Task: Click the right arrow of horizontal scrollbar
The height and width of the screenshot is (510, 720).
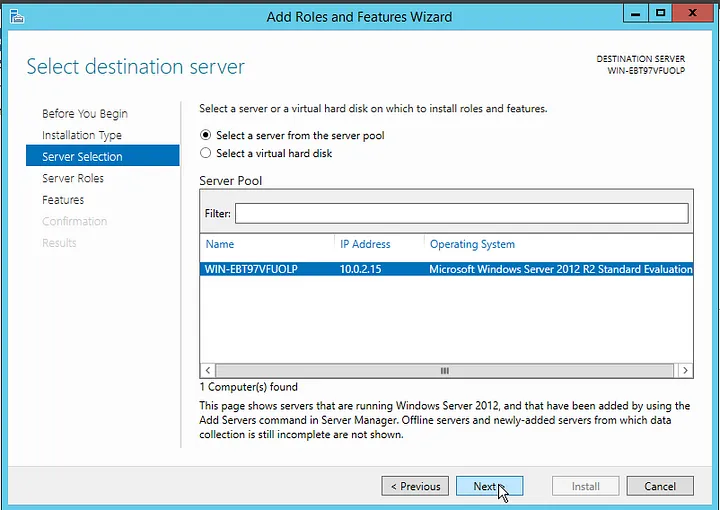Action: point(685,370)
